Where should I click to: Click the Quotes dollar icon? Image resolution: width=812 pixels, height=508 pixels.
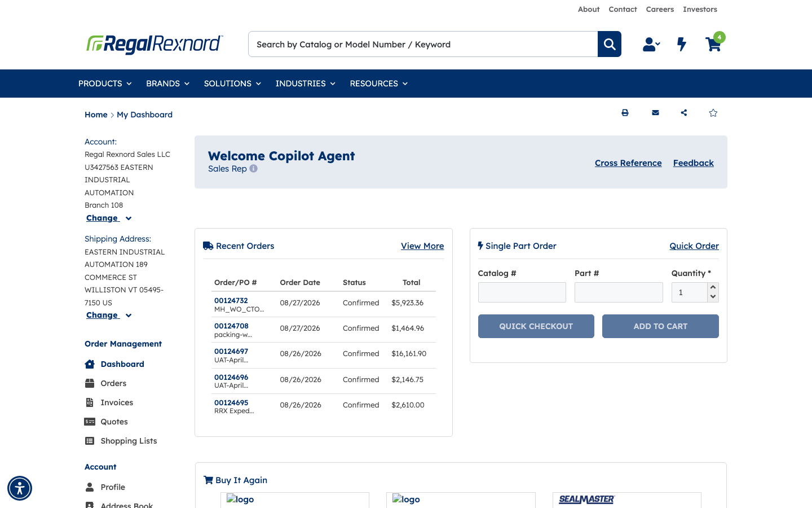click(90, 422)
